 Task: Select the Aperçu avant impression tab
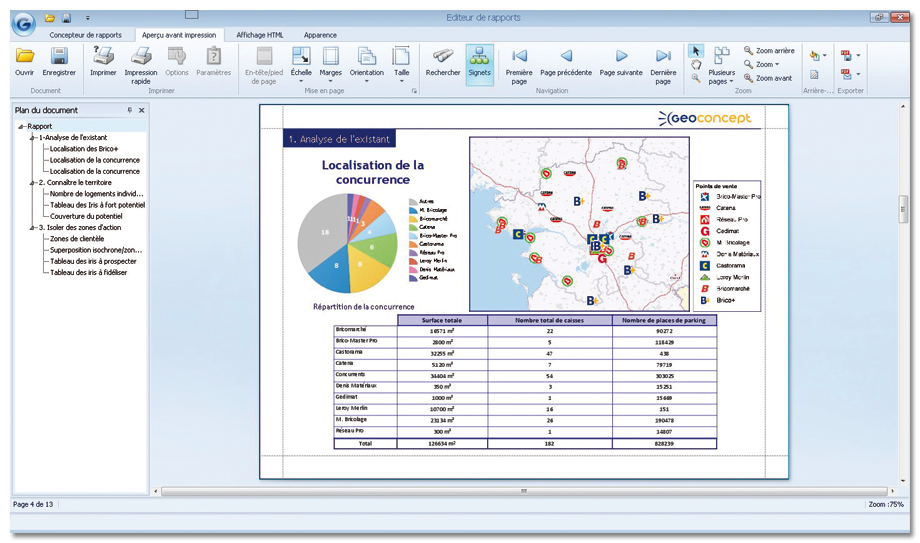coord(179,35)
